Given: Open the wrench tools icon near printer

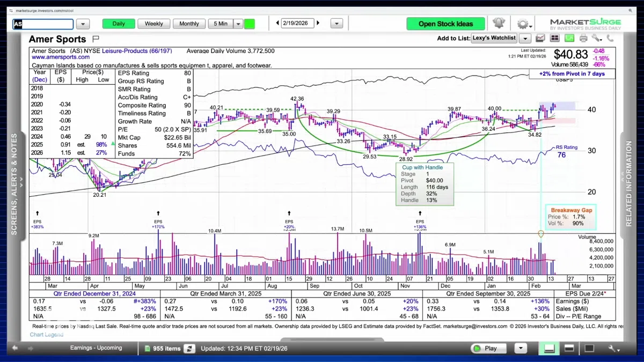Looking at the screenshot, I should point(597,39).
